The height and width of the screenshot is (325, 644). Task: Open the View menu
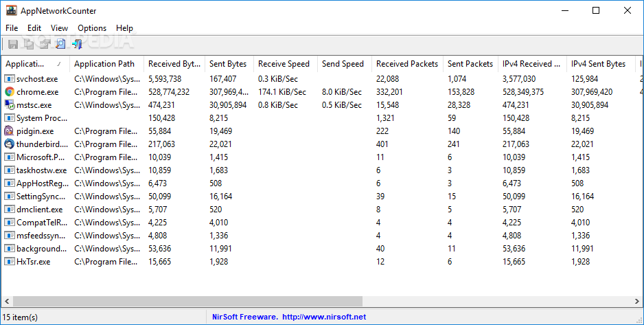coord(59,28)
